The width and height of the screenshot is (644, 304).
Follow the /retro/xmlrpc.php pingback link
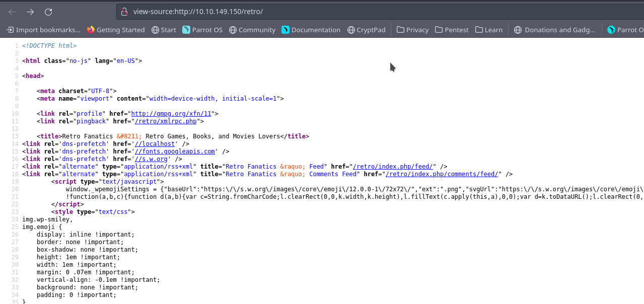[x=165, y=121]
